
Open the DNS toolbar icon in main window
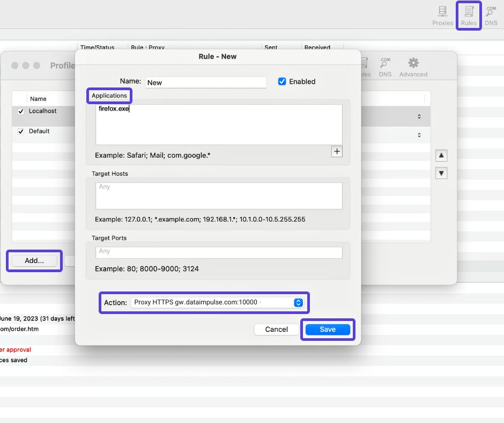click(491, 16)
